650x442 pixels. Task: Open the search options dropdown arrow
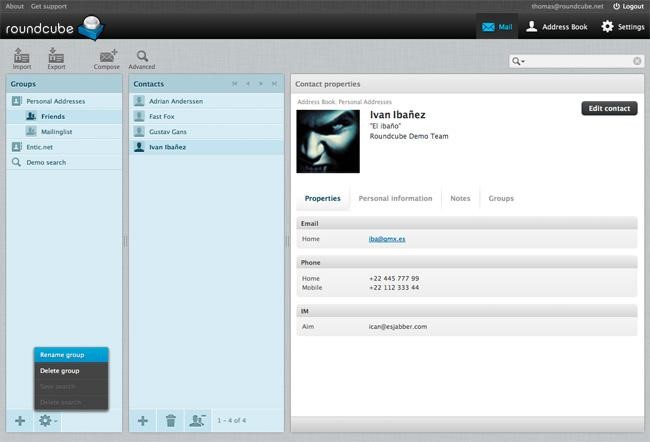[x=518, y=61]
